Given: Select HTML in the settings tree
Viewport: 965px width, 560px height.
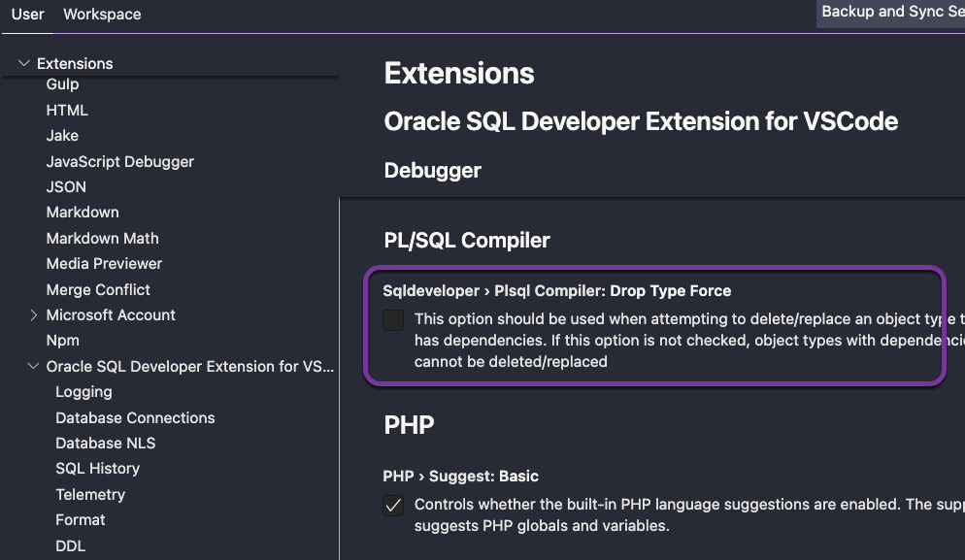Looking at the screenshot, I should pyautogui.click(x=67, y=111).
